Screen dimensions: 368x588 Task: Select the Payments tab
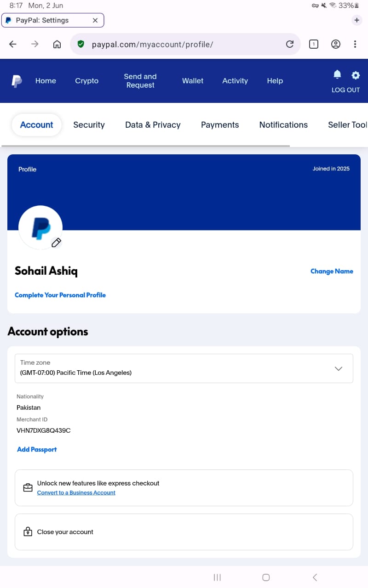pos(220,125)
